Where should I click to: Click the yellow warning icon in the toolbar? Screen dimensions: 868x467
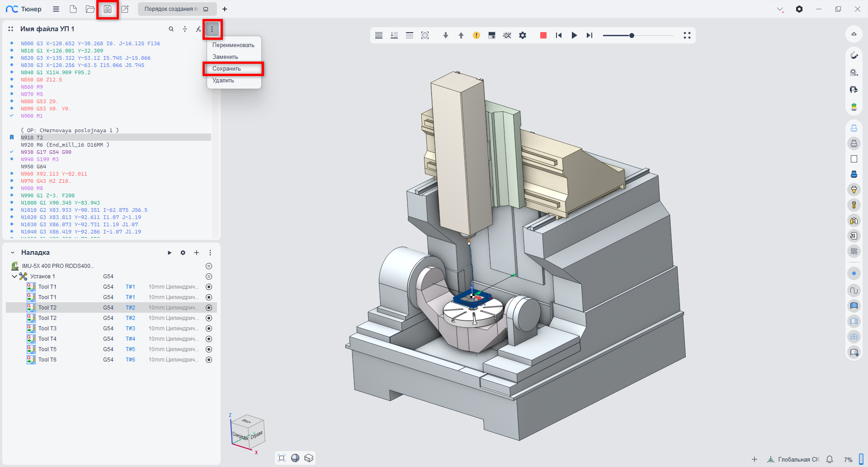(476, 35)
